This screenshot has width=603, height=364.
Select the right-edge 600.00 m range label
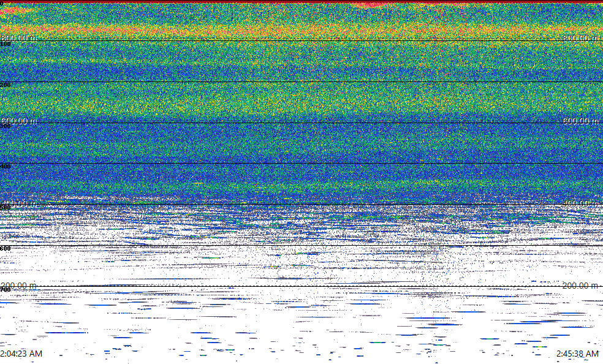point(580,121)
